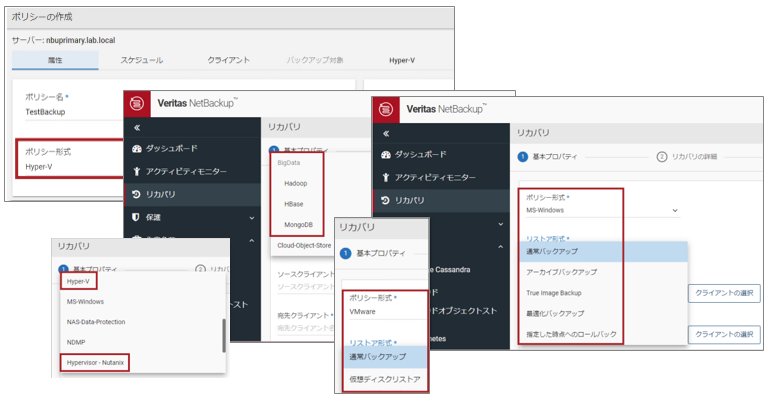The height and width of the screenshot is (399, 768).
Task: Select 仮想ディスクリストア in the VMware list
Action: pyautogui.click(x=384, y=379)
